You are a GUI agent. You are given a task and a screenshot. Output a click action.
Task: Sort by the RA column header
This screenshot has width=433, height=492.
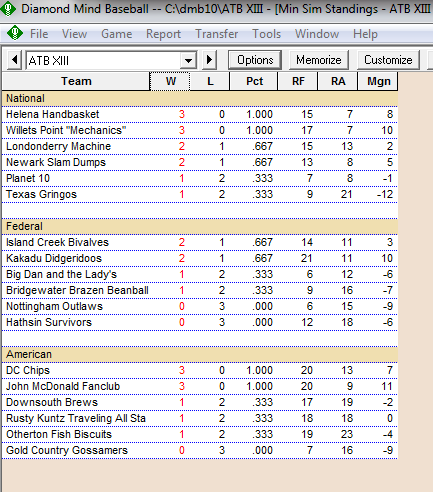pos(338,81)
